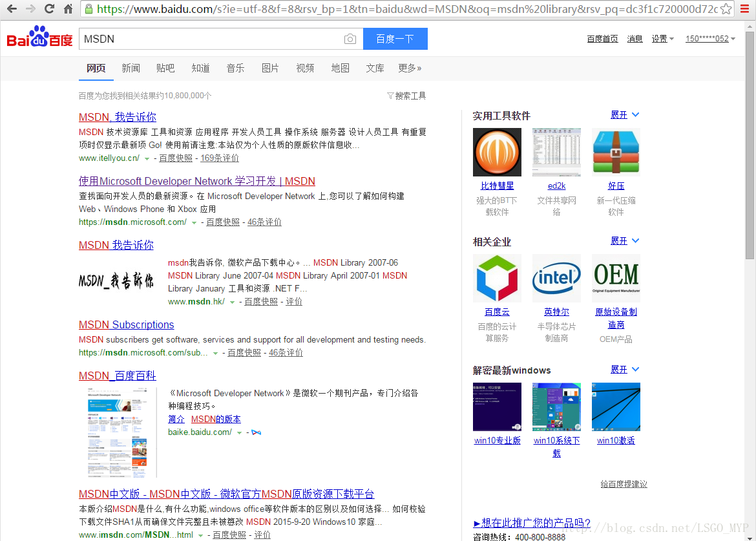Open the OEM logo image
This screenshot has height=541, width=756.
click(616, 278)
